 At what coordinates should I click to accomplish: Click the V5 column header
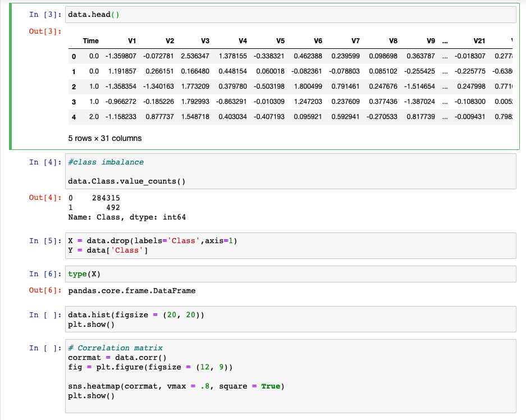point(280,41)
